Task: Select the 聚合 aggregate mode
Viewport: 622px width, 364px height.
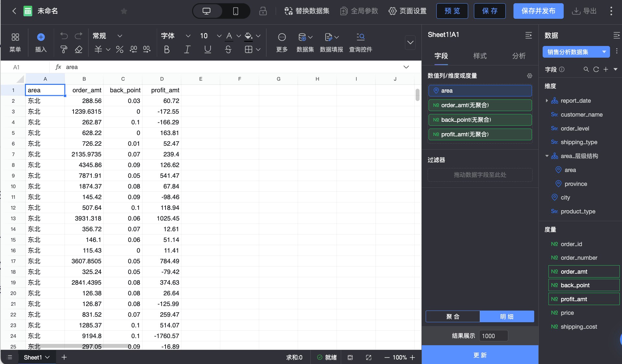Action: coord(453,316)
